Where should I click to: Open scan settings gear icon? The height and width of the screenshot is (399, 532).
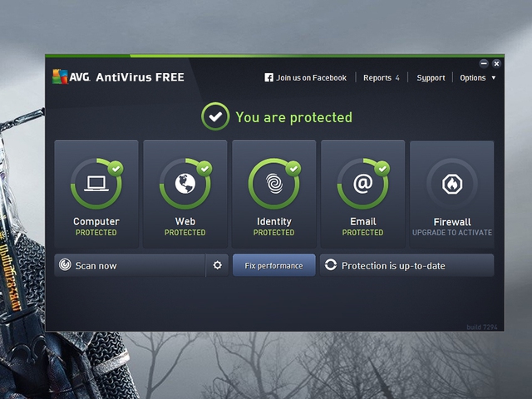pyautogui.click(x=218, y=265)
